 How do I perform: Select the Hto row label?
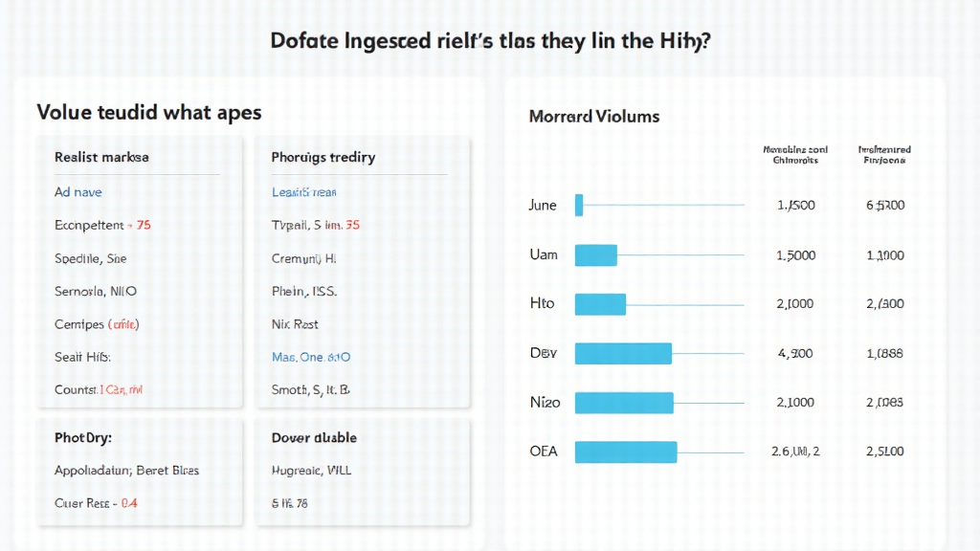point(541,303)
